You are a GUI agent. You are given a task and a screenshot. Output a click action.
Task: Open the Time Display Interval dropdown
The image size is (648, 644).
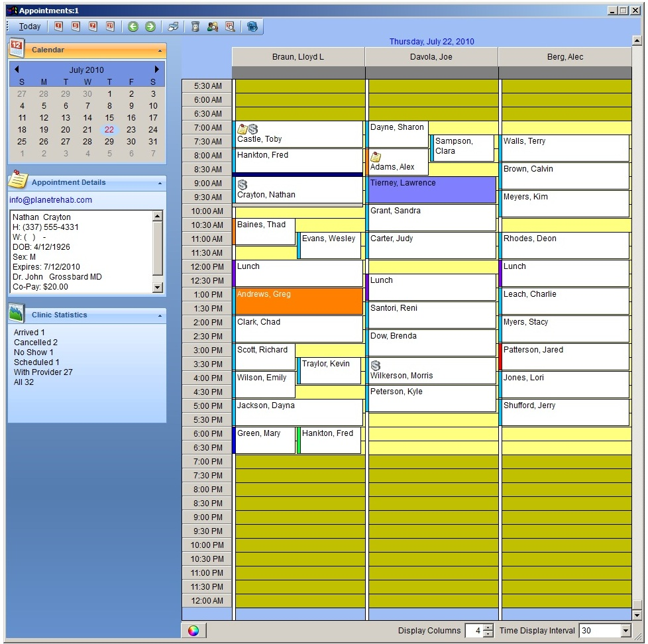click(x=627, y=630)
